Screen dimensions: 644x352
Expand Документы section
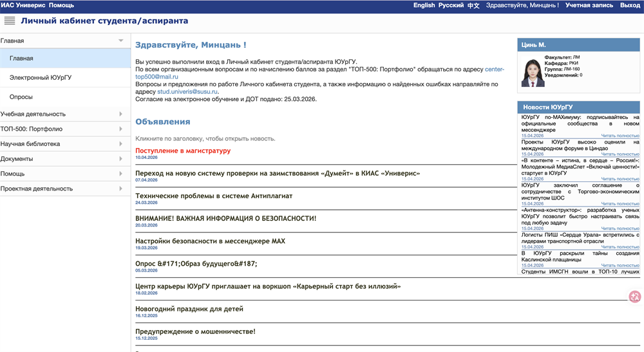(x=65, y=159)
